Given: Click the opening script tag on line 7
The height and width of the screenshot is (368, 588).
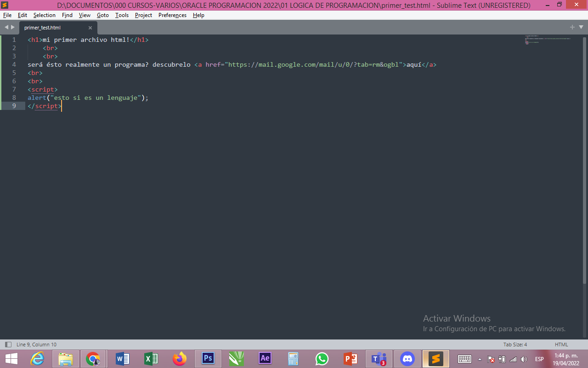Looking at the screenshot, I should tap(43, 89).
